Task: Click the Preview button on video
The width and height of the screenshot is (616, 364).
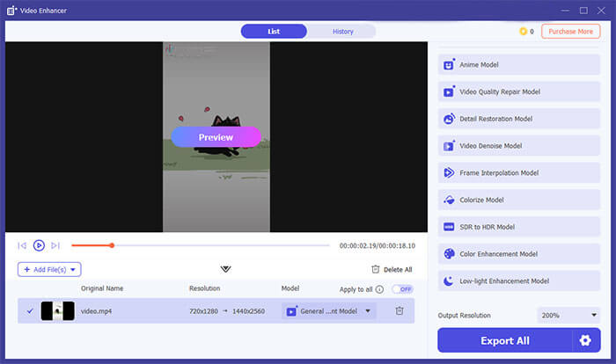Action: (216, 137)
